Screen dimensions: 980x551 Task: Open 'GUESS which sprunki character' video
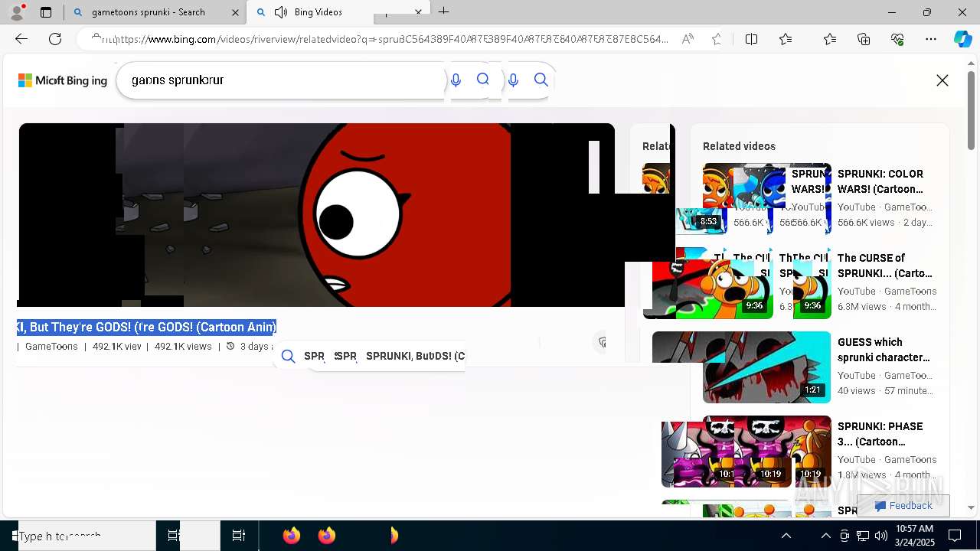884,350
